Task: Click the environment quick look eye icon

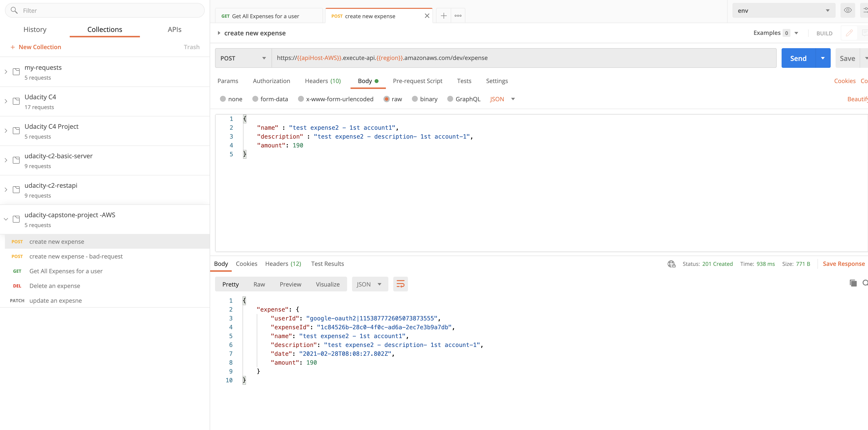Action: (x=847, y=11)
